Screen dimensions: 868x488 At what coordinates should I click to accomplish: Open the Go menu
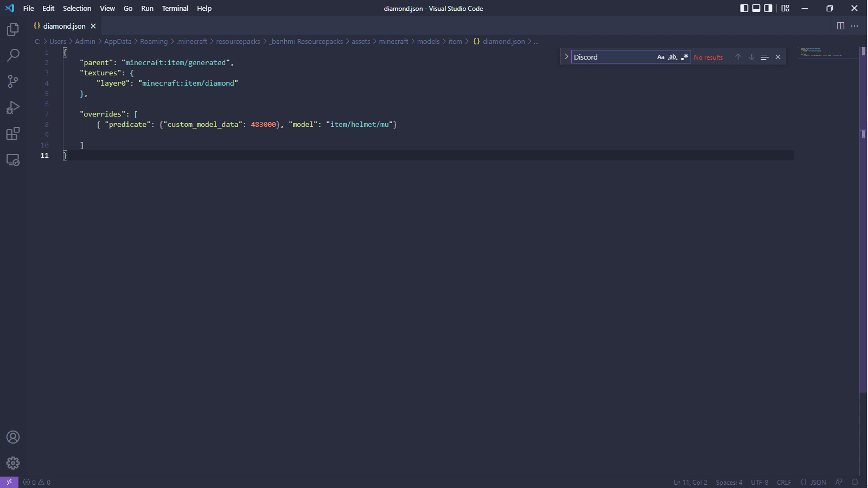128,8
